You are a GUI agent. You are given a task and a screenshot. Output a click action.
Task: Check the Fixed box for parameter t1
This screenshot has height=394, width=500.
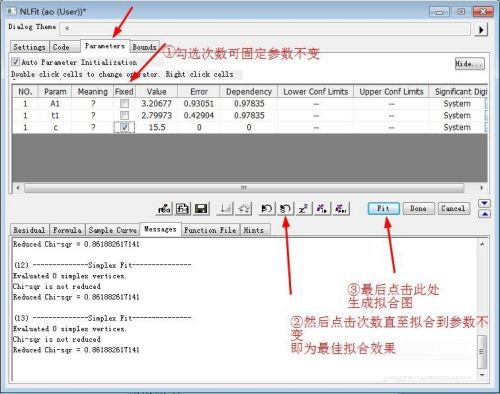coord(124,116)
